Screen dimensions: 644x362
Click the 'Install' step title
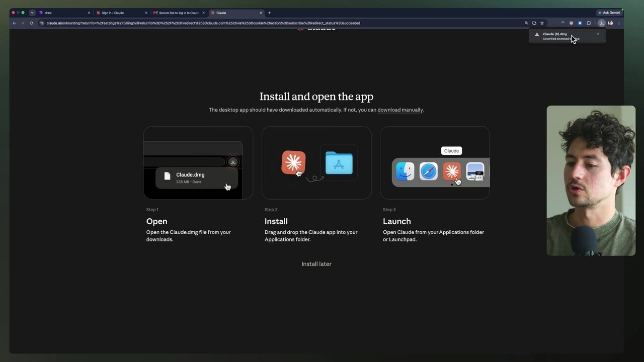click(276, 221)
